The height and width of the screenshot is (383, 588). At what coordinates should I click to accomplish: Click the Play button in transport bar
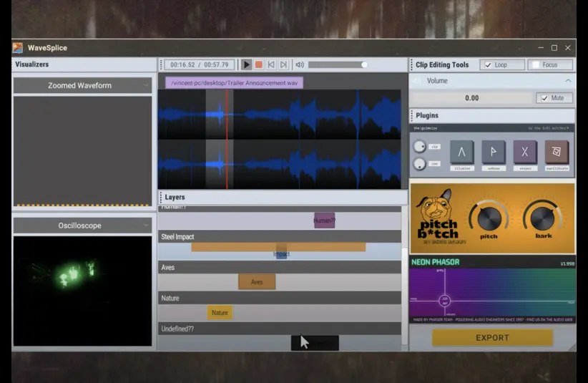246,64
